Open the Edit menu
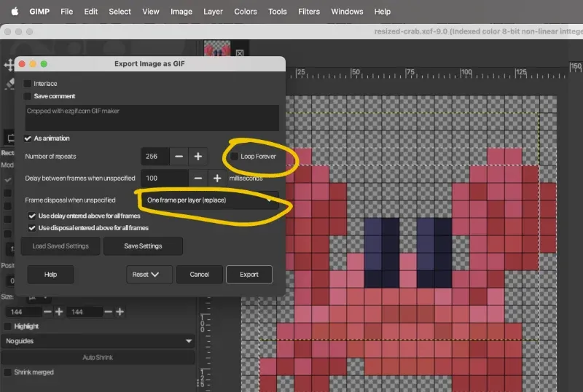The width and height of the screenshot is (583, 392). pos(90,12)
